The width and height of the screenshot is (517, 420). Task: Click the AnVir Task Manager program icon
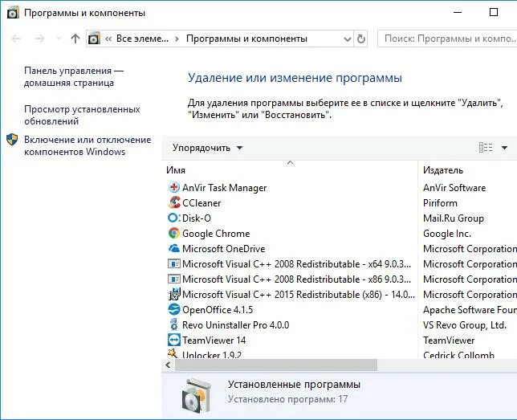coord(173,187)
